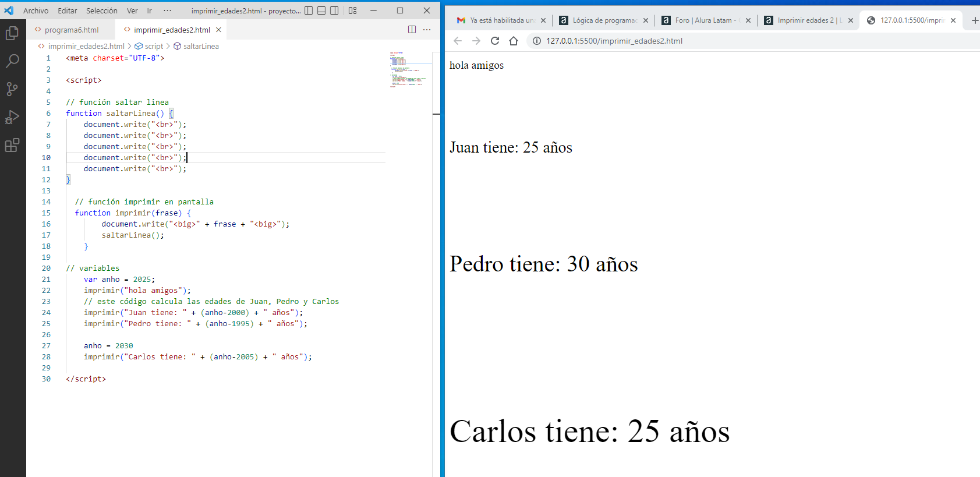Open the browser home page
This screenshot has height=477, width=980.
[514, 41]
